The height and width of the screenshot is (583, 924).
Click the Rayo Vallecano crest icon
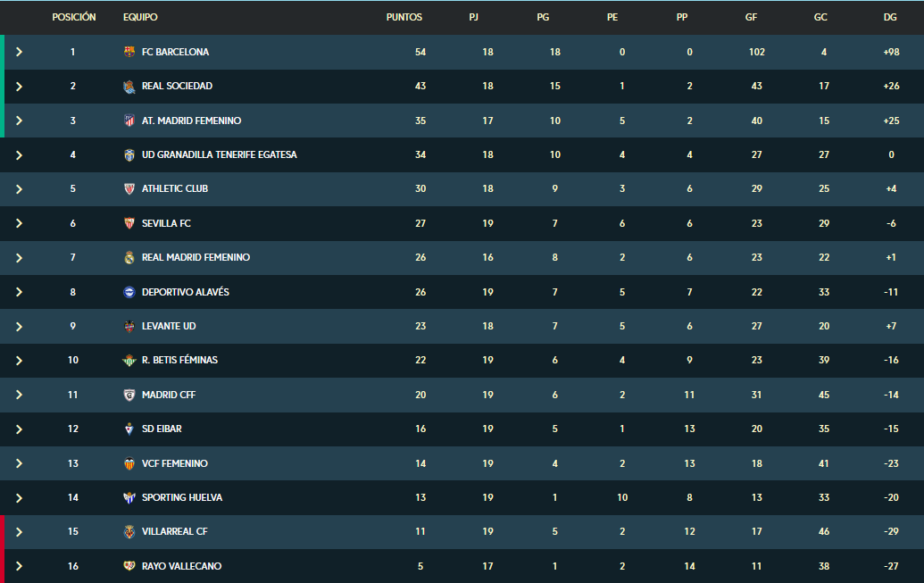(129, 566)
